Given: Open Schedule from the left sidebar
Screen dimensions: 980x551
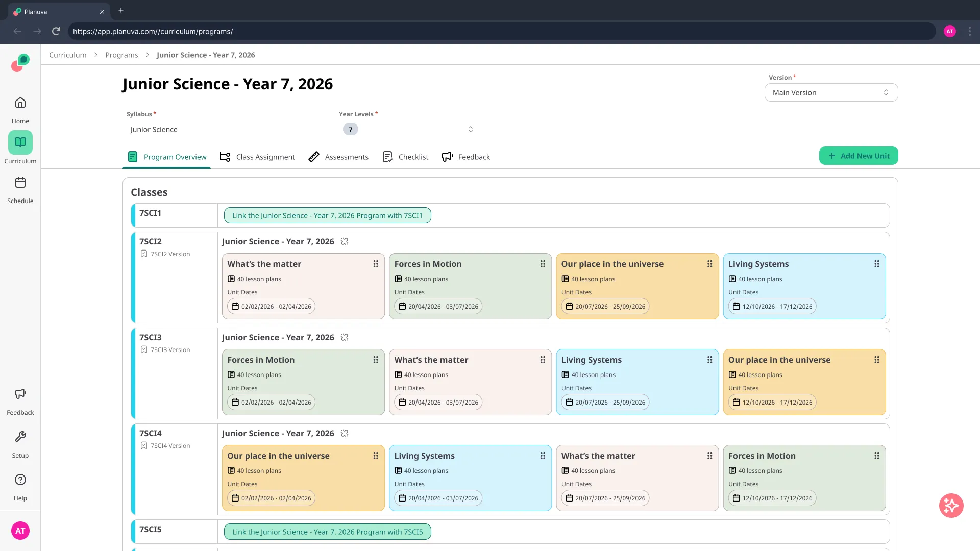Looking at the screenshot, I should (x=20, y=189).
